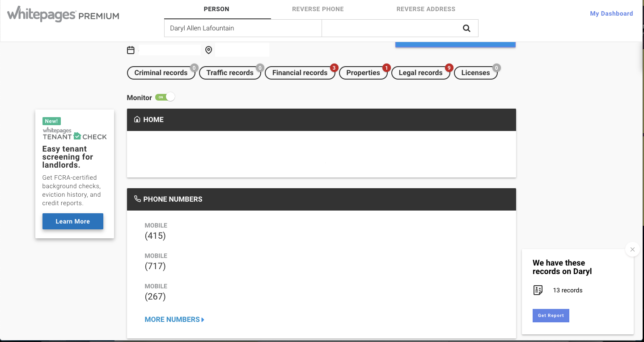Click the red 3 badge on Financial records

[334, 68]
